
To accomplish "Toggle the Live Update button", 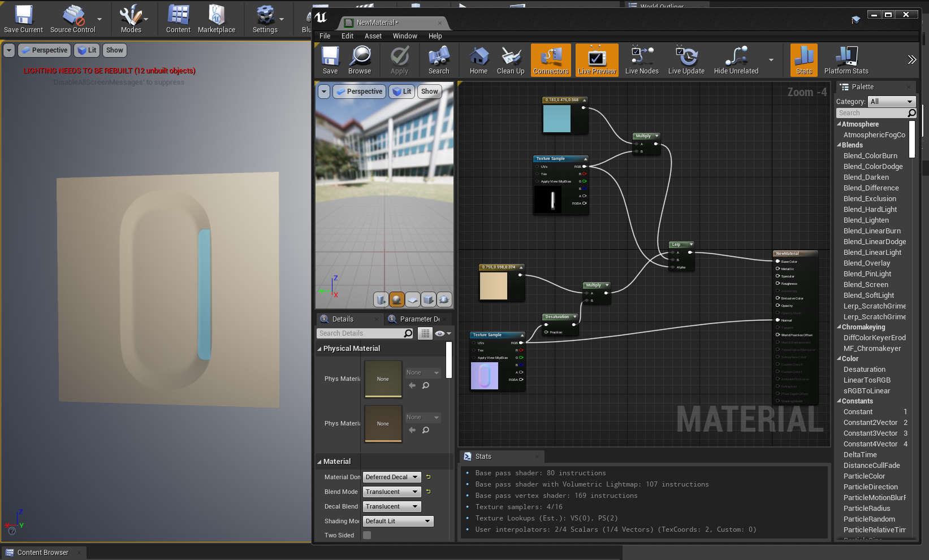I will point(686,60).
